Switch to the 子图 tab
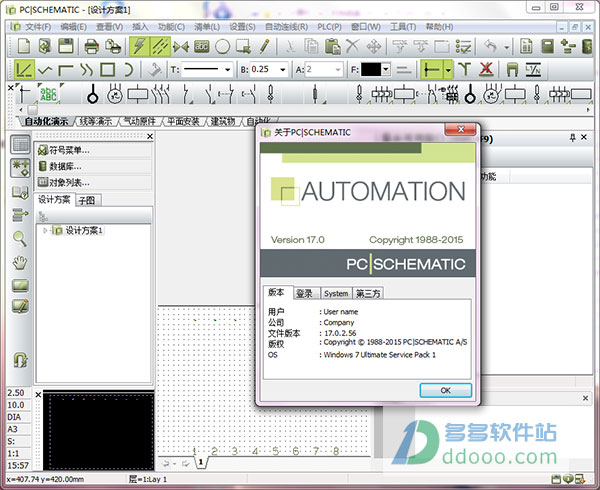 click(x=88, y=200)
